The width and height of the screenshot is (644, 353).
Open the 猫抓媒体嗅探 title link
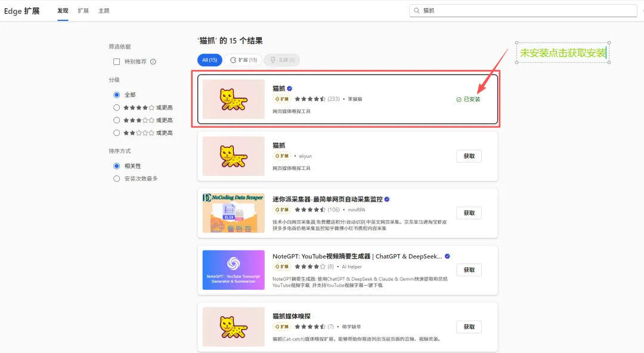[292, 316]
